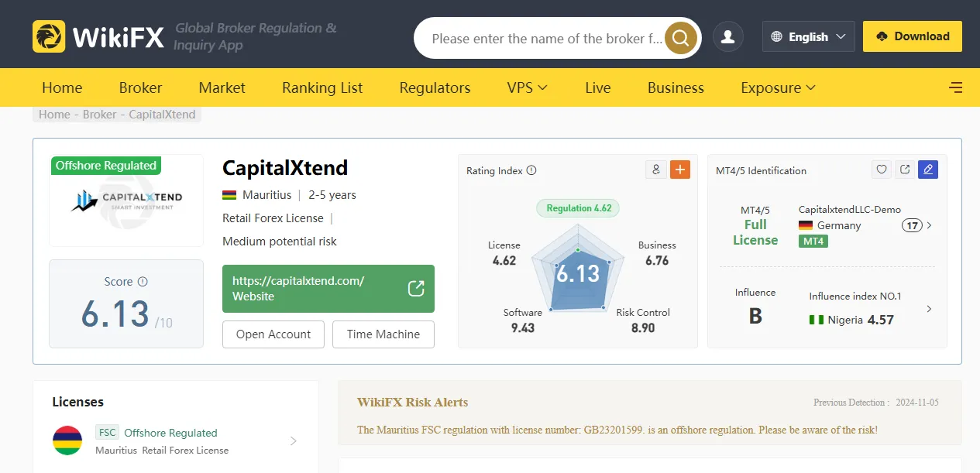Open the Regulators section from navbar
The width and height of the screenshot is (980, 473).
(435, 87)
